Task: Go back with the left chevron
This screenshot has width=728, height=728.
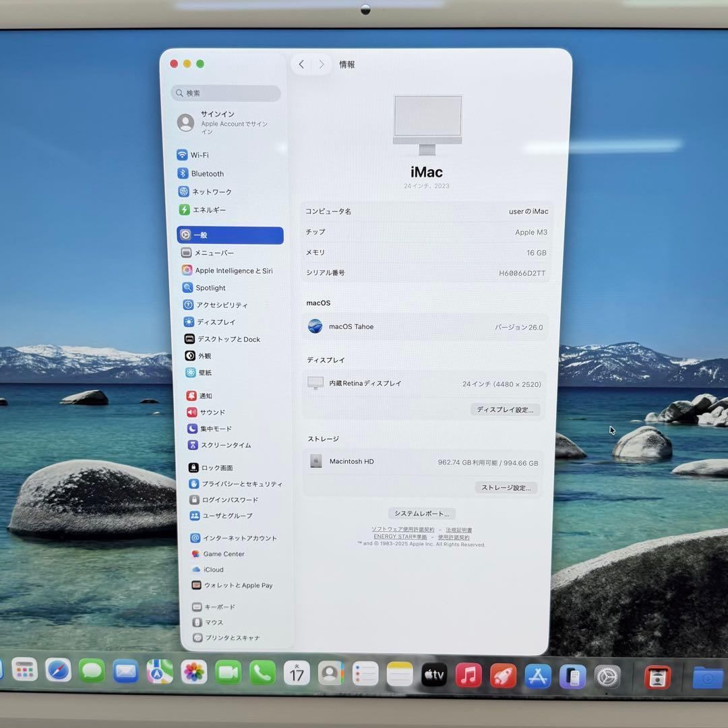Action: tap(301, 65)
